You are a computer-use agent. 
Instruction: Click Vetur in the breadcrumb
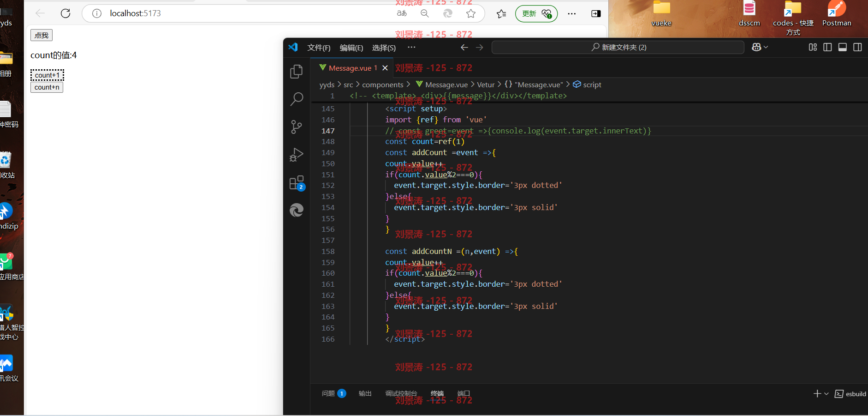(x=486, y=85)
